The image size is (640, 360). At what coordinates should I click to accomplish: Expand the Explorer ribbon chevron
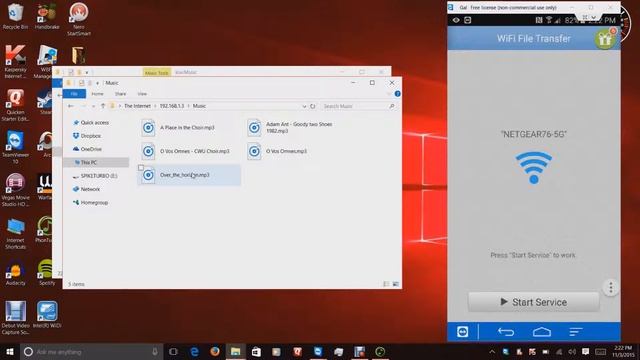(x=388, y=94)
